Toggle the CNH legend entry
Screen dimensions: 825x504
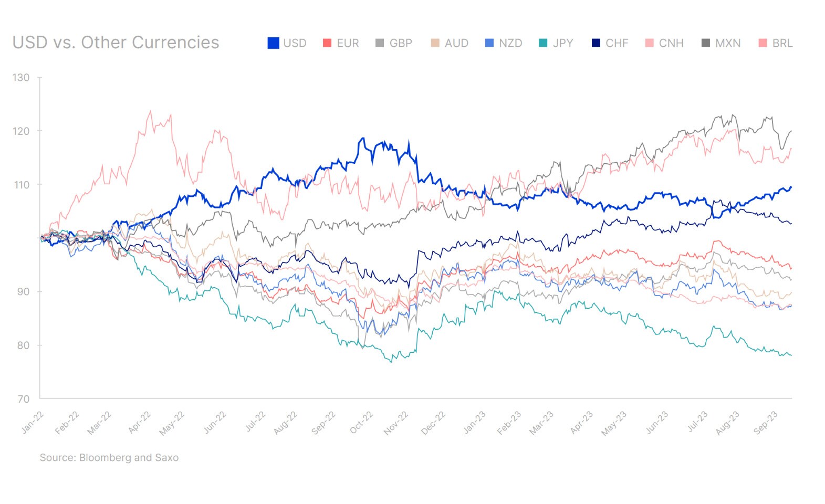671,43
